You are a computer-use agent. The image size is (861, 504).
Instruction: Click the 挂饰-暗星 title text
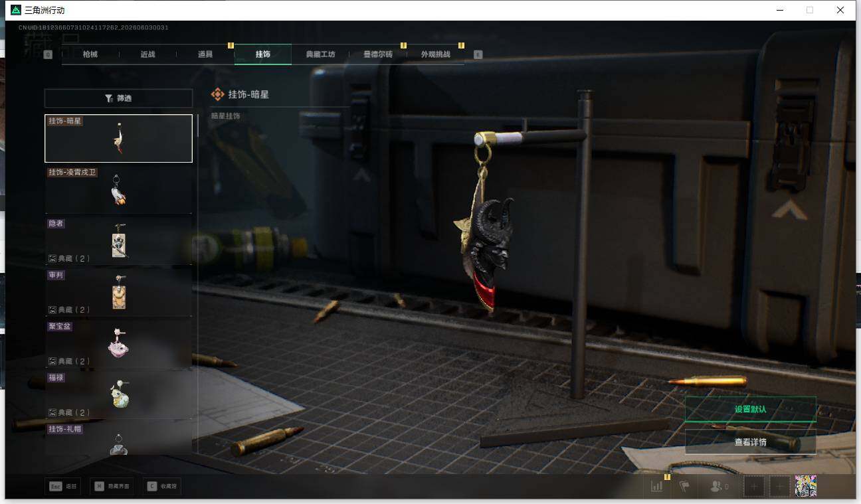pyautogui.click(x=248, y=94)
